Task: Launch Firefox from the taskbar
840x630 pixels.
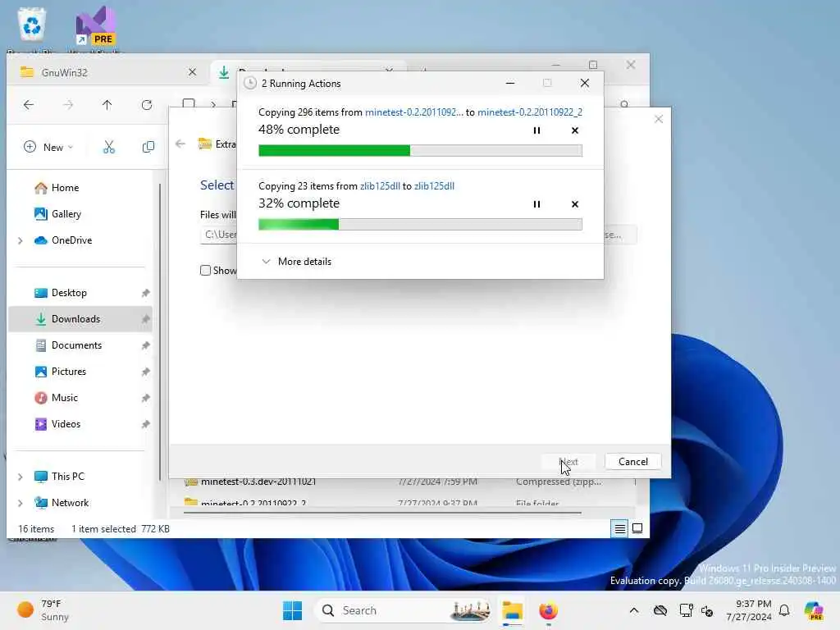Action: click(548, 610)
